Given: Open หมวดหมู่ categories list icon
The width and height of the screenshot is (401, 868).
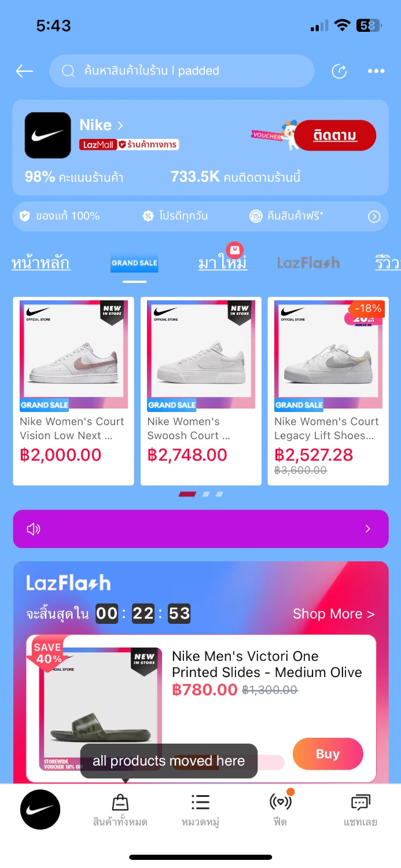Looking at the screenshot, I should [x=200, y=803].
